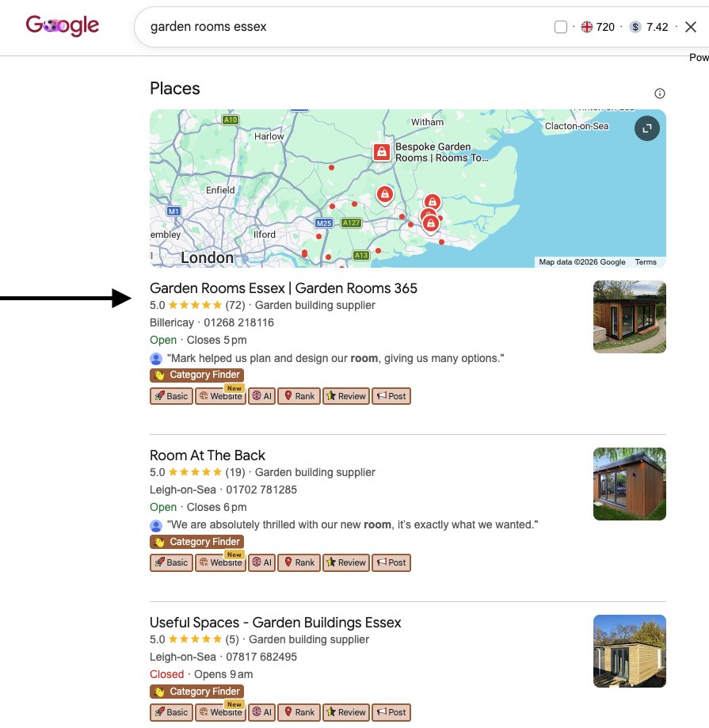Open the Garden Rooms Essex | Garden Rooms 365 listing
This screenshot has height=728, width=709.
pyautogui.click(x=284, y=288)
